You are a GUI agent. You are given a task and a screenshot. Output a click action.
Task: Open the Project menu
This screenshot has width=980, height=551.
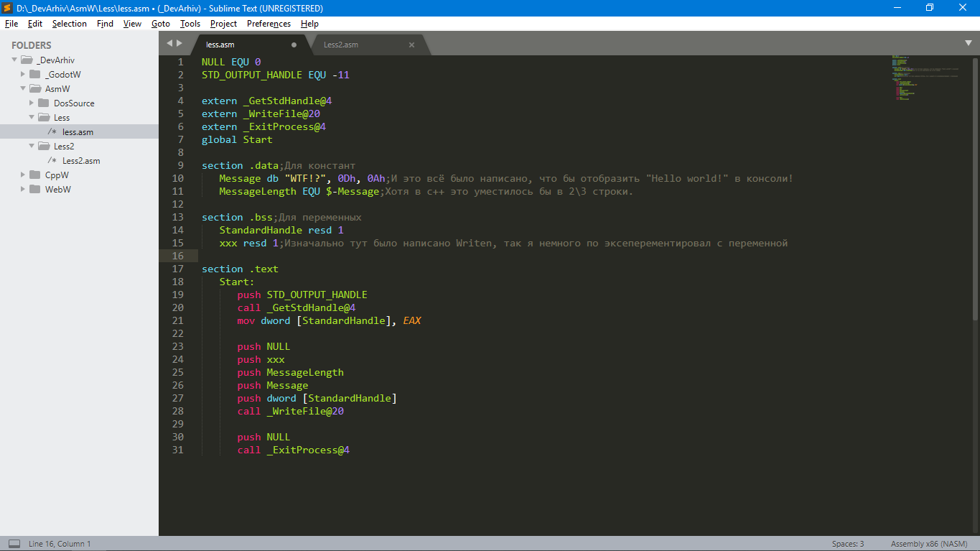223,24
